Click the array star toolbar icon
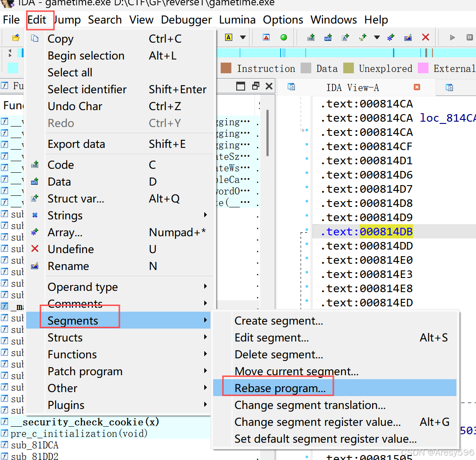476x460 pixels. point(391,37)
